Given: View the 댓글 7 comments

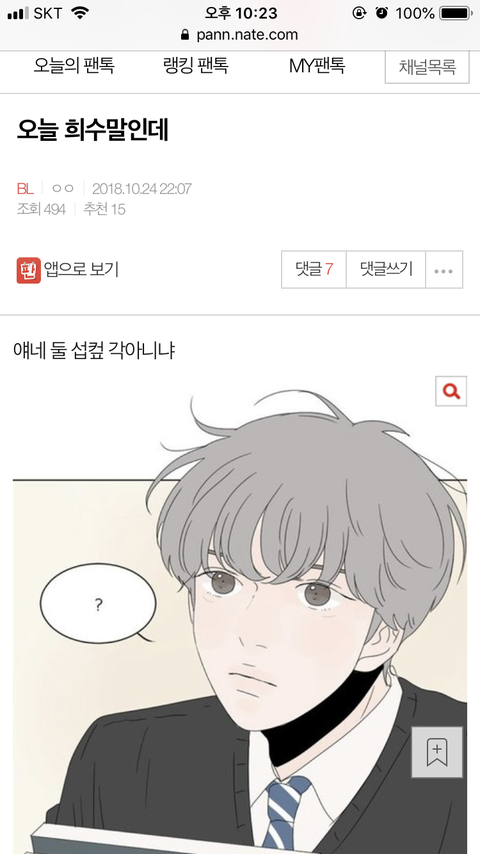Looking at the screenshot, I should tap(314, 270).
